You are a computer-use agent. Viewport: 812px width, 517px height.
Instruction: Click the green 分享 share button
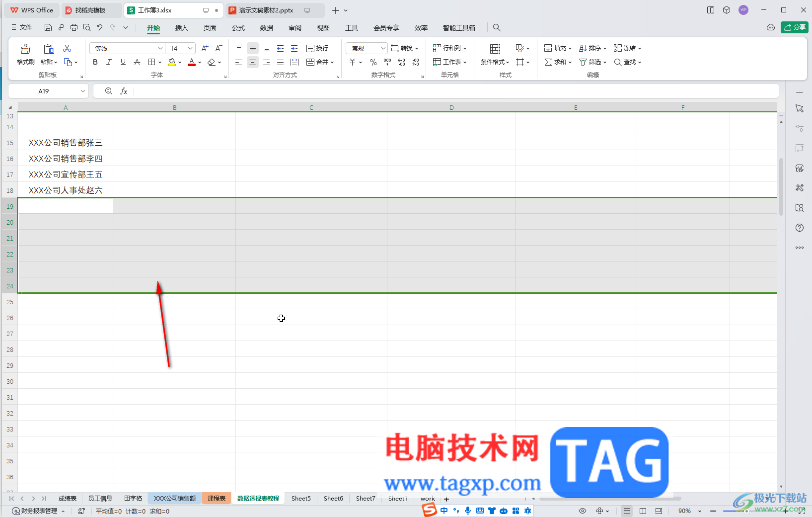(795, 27)
